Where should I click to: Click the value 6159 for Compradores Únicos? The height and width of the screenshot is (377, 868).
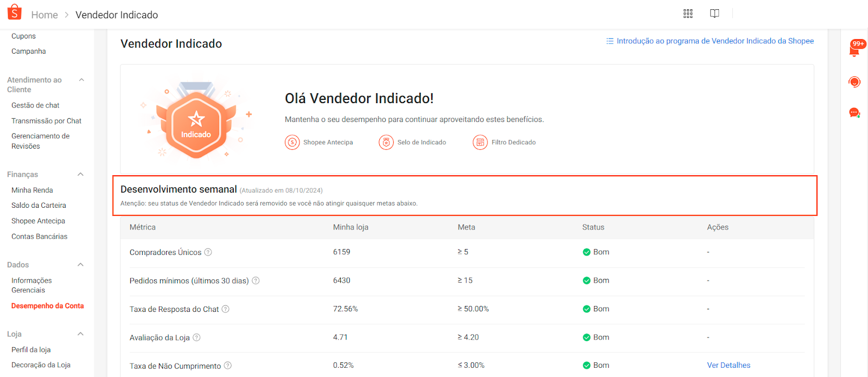pos(342,252)
